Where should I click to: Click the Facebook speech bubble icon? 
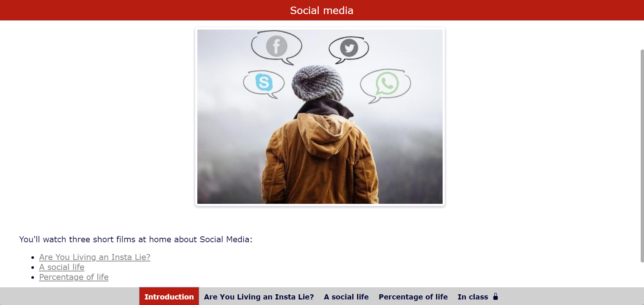tap(277, 47)
